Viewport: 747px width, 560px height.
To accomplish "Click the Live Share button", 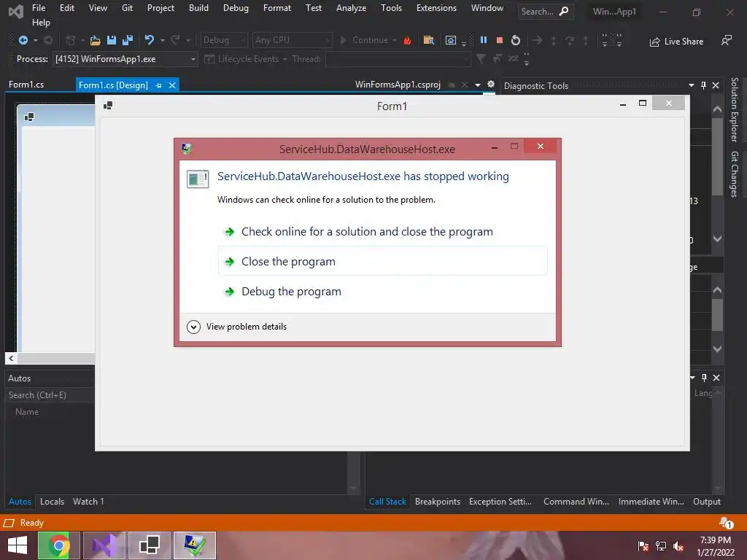I will 676,42.
